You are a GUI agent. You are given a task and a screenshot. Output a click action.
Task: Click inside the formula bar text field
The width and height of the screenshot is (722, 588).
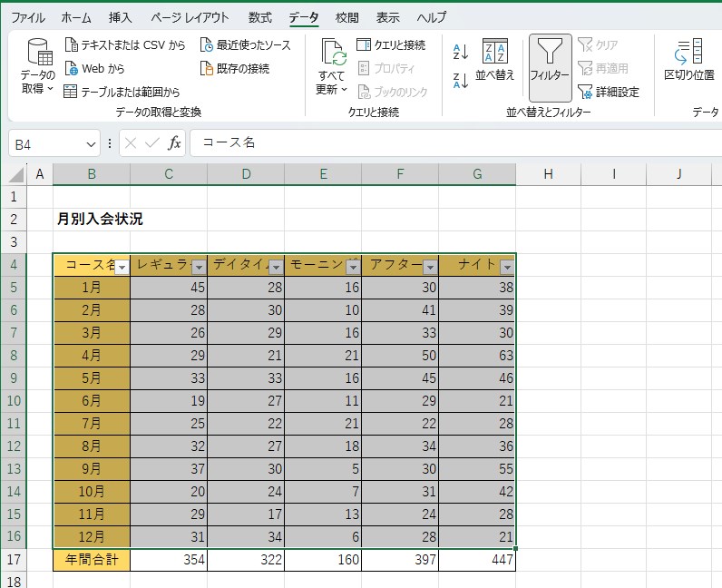pos(454,143)
